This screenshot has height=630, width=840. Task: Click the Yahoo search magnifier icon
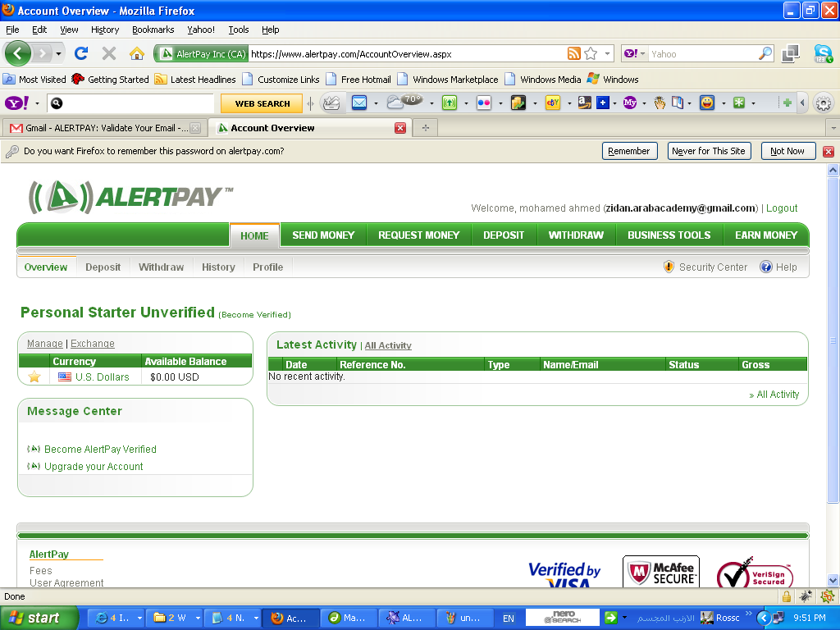pyautogui.click(x=765, y=53)
